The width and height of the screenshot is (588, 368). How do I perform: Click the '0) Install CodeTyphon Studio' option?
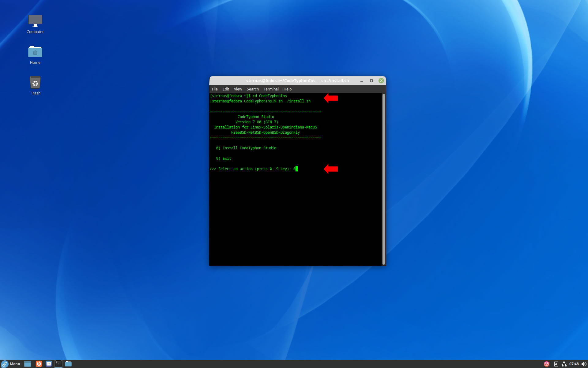(x=246, y=148)
